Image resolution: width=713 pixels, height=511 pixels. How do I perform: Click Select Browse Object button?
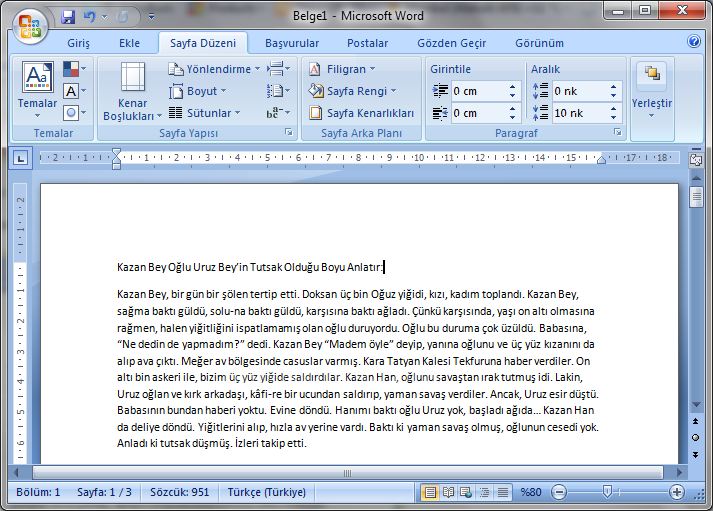696,437
